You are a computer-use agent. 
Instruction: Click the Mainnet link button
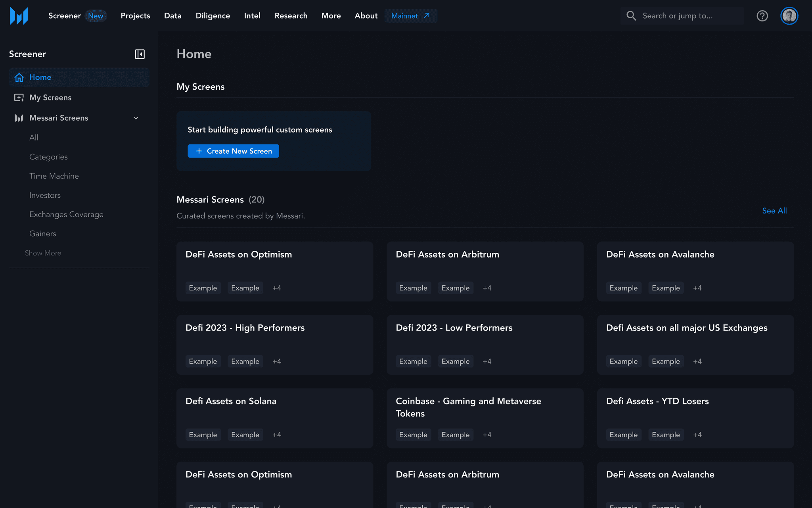pos(411,16)
